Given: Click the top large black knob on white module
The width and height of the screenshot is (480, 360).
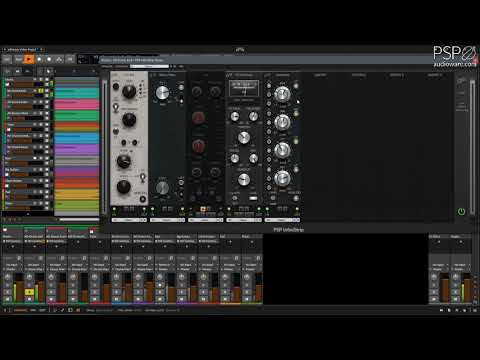Looking at the screenshot, I should click(129, 91).
